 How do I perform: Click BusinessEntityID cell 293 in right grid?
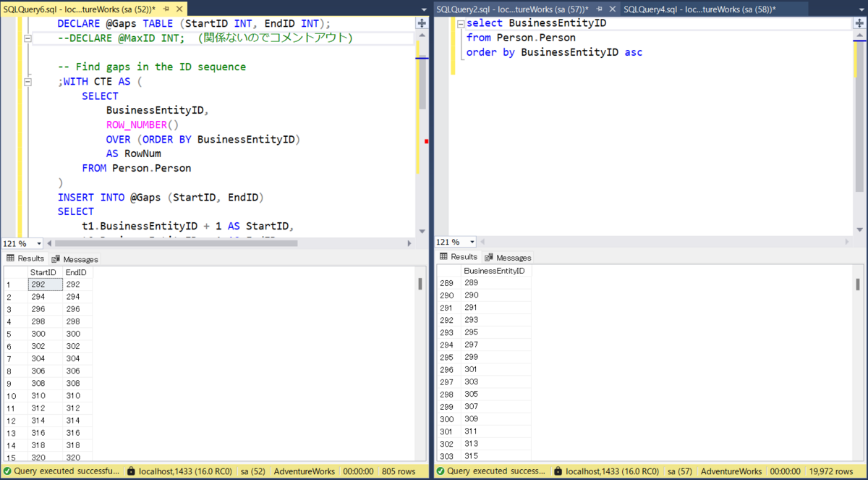[496, 320]
